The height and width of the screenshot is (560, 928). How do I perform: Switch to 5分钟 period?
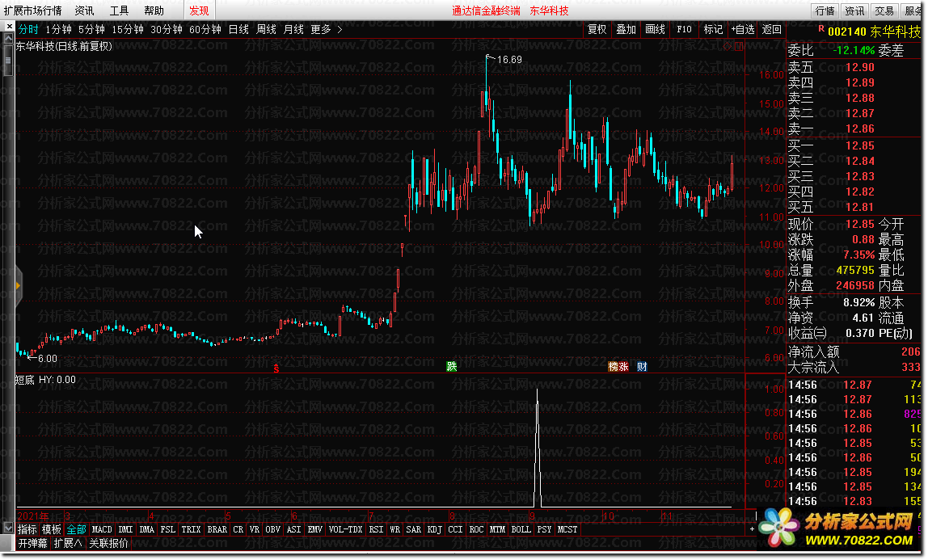(x=91, y=29)
